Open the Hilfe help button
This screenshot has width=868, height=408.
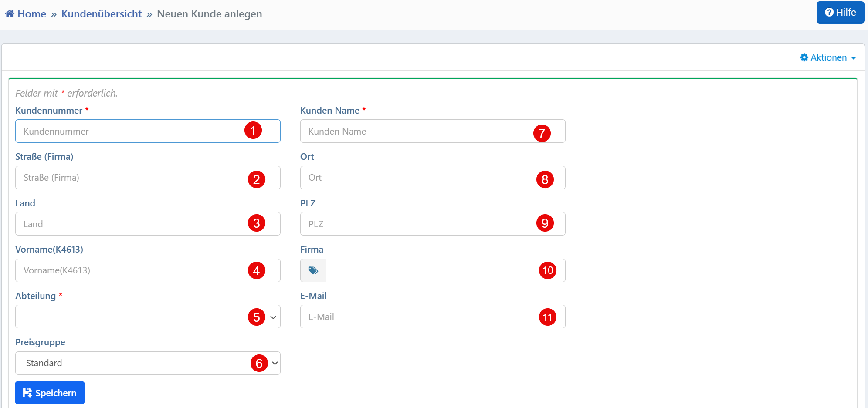click(x=840, y=12)
